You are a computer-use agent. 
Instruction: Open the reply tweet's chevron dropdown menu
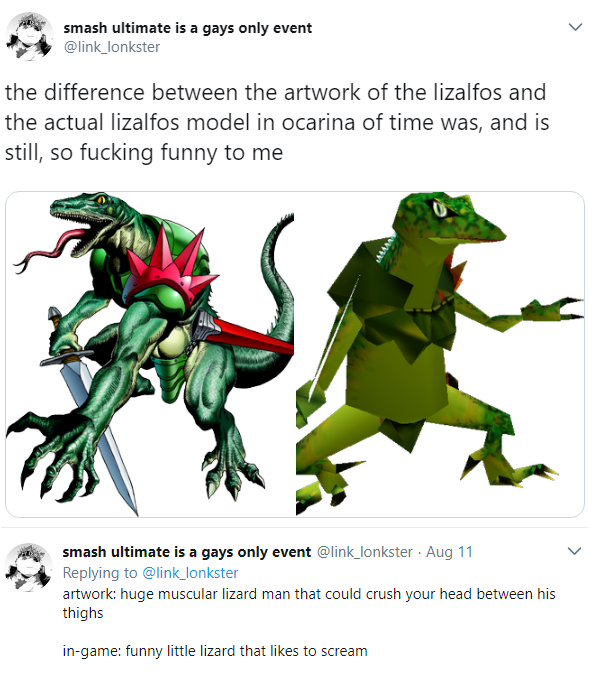[x=574, y=551]
